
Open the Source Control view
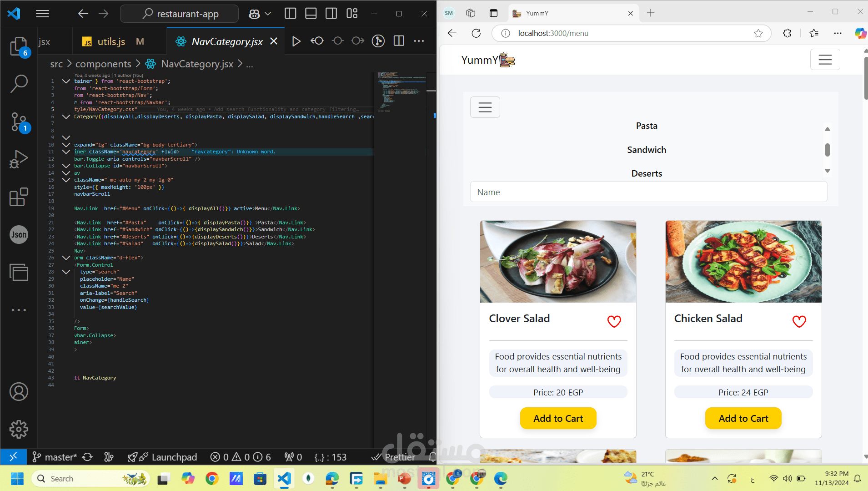click(19, 122)
